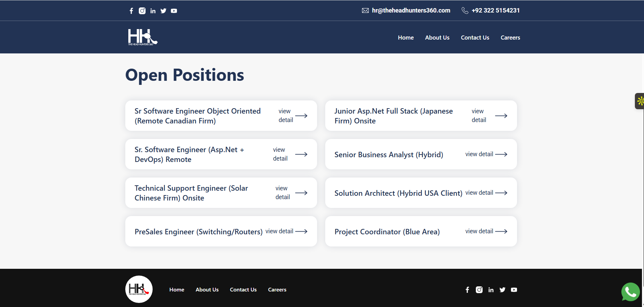Open the YouTube icon in top header
644x307 pixels.
point(174,11)
